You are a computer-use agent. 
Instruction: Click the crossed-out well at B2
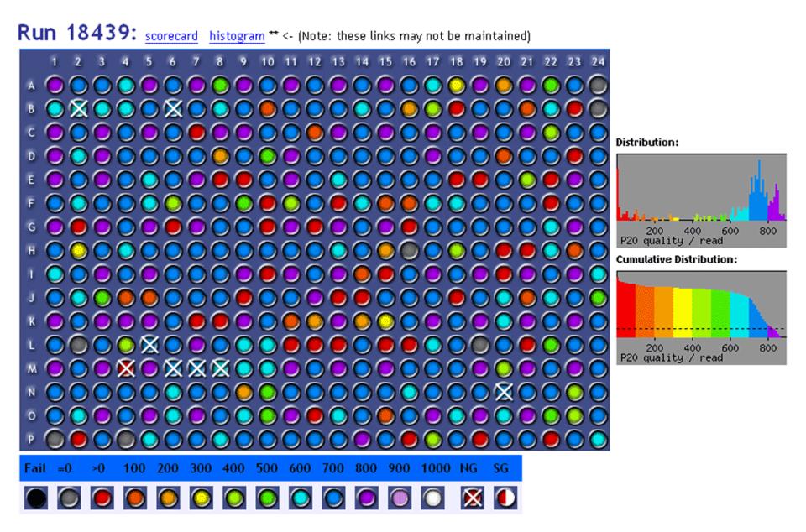pos(79,109)
